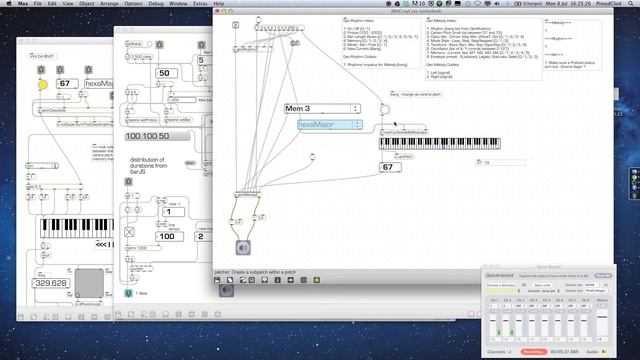Open the small dropdown menu in the left window's lower half
Image resolution: width=640 pixels, height=360 pixels.
pyautogui.click(x=42, y=166)
